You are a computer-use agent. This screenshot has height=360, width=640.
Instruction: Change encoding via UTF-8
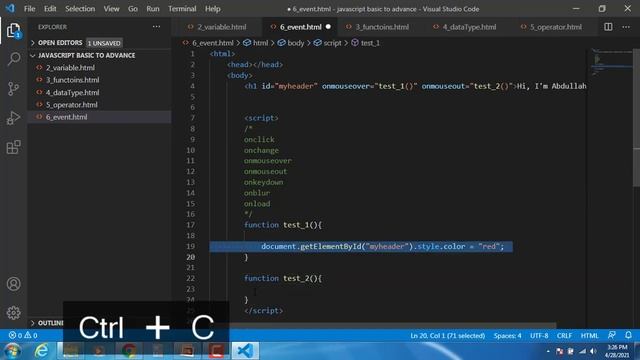(x=539, y=336)
